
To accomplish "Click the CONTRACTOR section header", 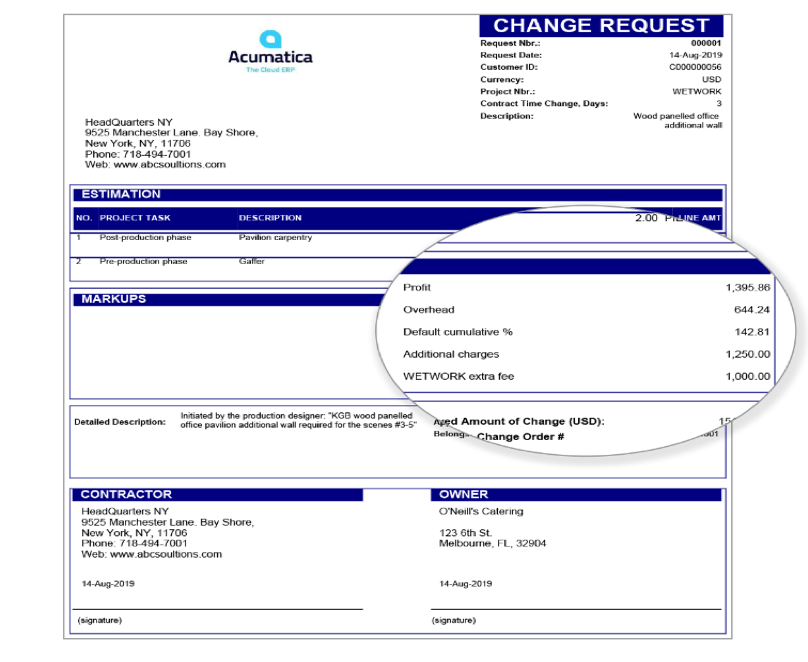I will tap(218, 495).
